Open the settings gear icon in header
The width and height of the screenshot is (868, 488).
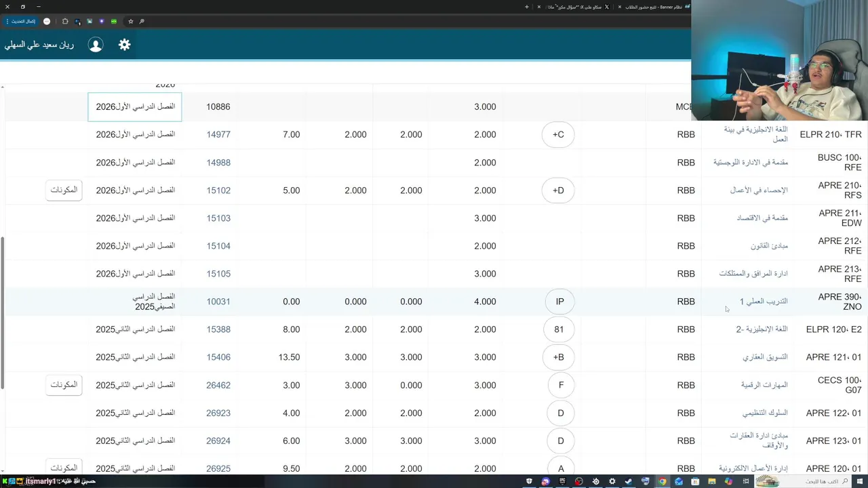[x=124, y=45]
